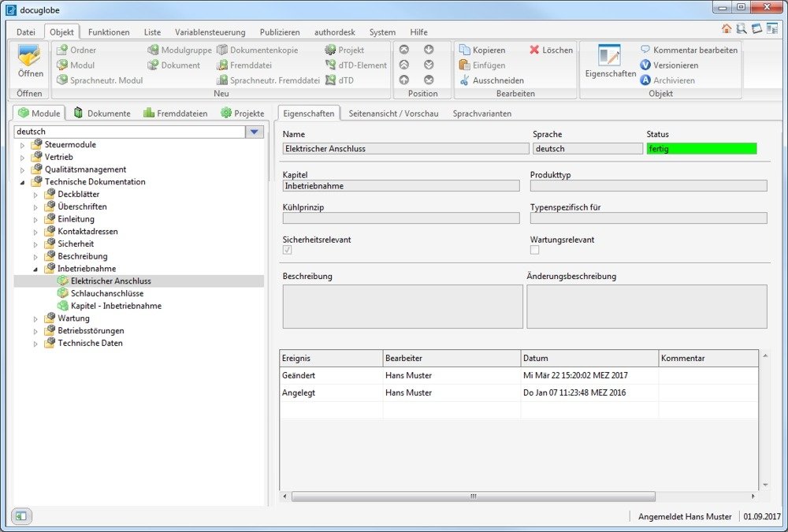
Task: Click the Ausschneiden scissors icon
Action: 465,80
